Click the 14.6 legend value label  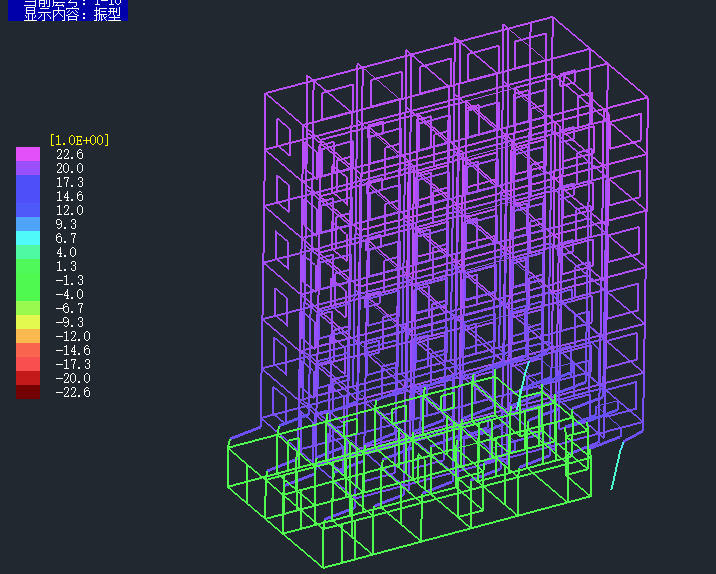(x=70, y=197)
